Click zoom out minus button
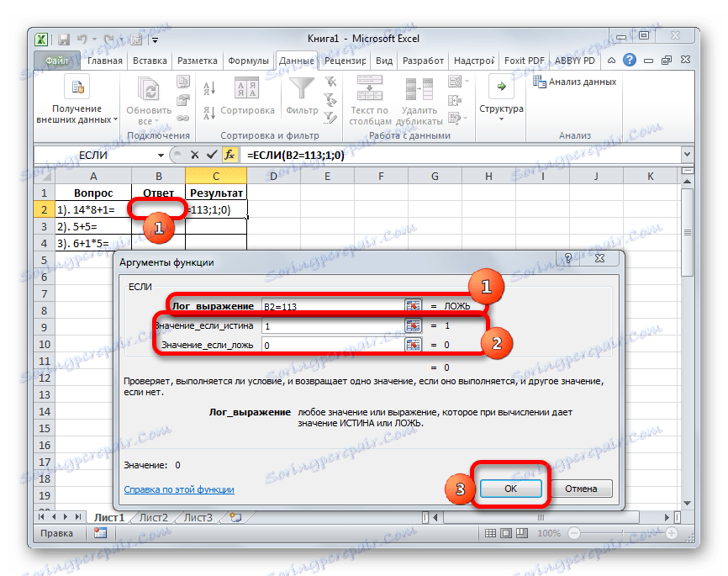 (x=574, y=533)
